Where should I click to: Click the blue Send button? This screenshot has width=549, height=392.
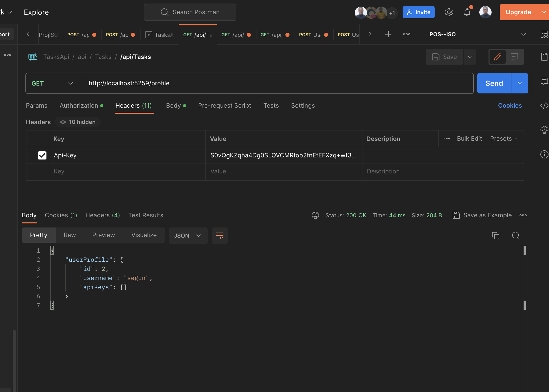(494, 84)
